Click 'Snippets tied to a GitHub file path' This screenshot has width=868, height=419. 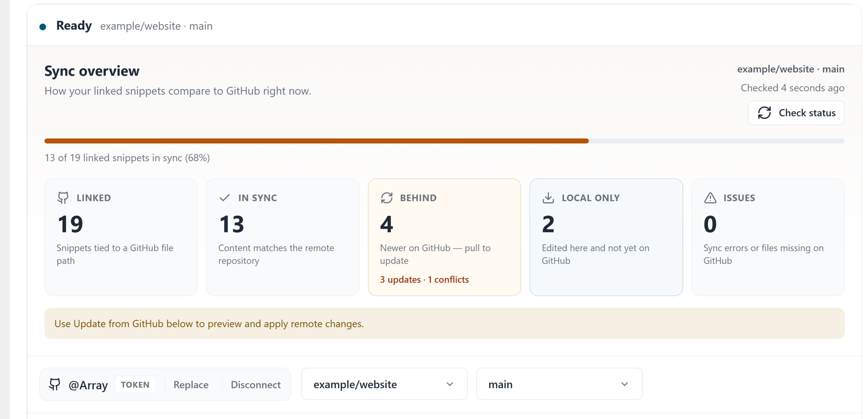pos(115,254)
